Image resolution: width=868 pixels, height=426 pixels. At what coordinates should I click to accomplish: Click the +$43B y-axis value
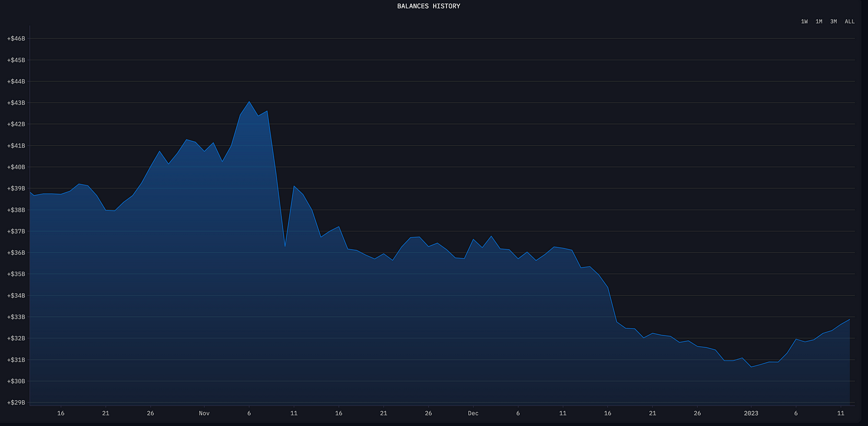16,103
